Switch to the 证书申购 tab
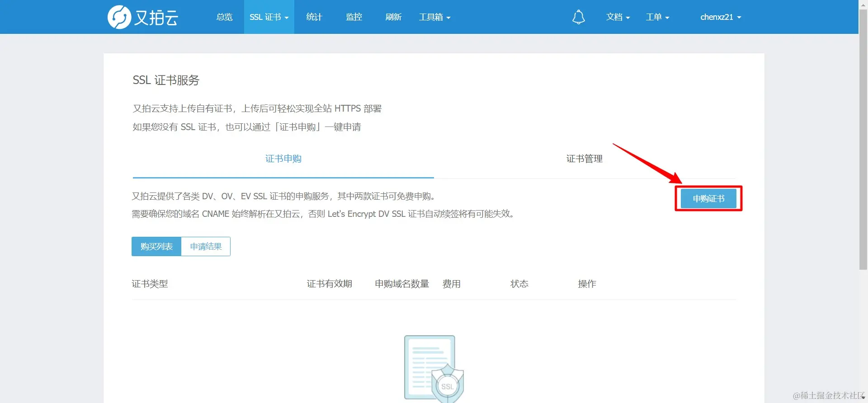This screenshot has width=868, height=403. click(x=283, y=159)
